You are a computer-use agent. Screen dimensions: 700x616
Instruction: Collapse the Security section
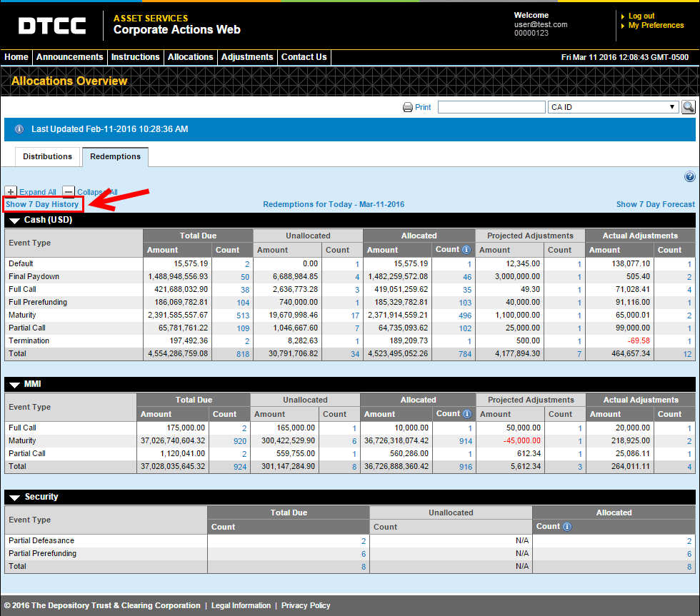pyautogui.click(x=14, y=498)
